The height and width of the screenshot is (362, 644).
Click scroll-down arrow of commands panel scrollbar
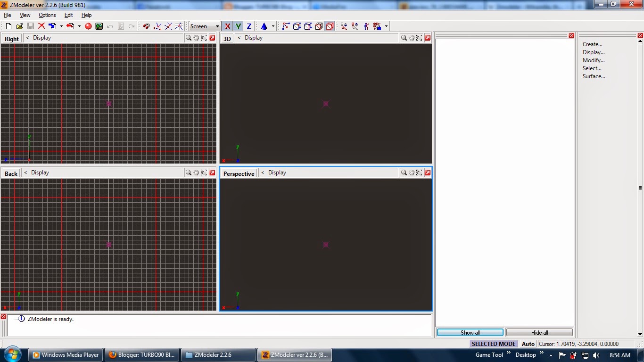pyautogui.click(x=640, y=334)
